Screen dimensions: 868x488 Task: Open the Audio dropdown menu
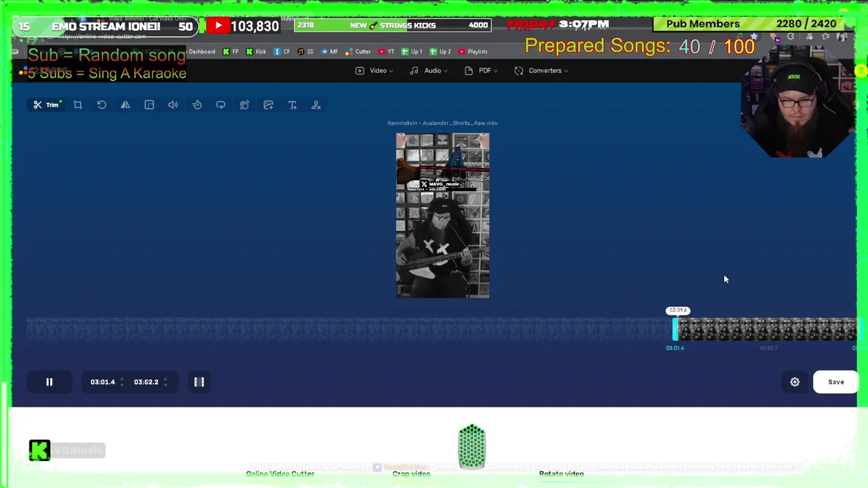click(429, 70)
